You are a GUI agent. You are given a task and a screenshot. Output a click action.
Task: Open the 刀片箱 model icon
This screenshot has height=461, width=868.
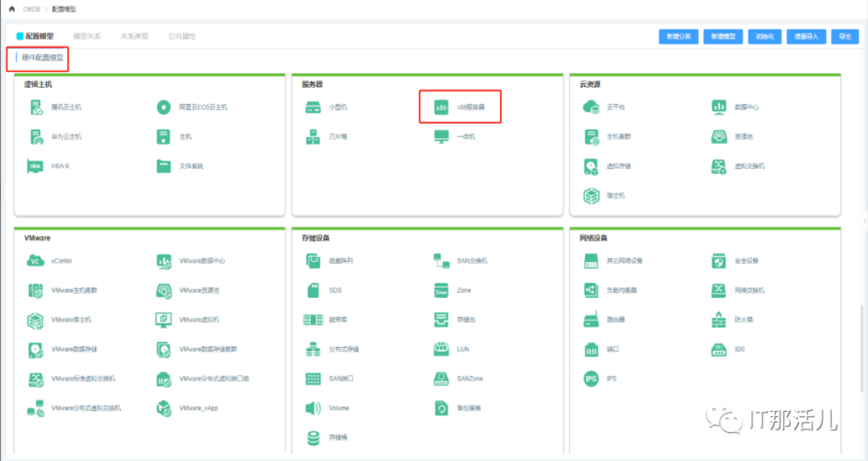coord(314,137)
